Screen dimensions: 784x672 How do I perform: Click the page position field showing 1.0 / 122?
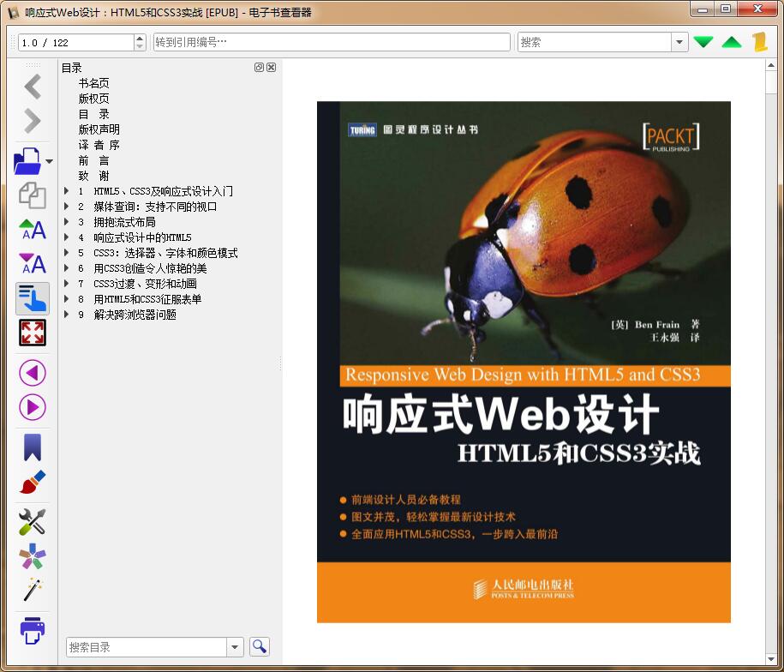[x=76, y=43]
